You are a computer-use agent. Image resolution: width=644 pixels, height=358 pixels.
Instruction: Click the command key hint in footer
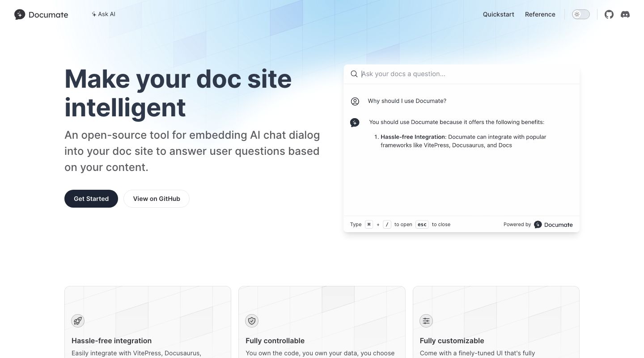pyautogui.click(x=369, y=225)
